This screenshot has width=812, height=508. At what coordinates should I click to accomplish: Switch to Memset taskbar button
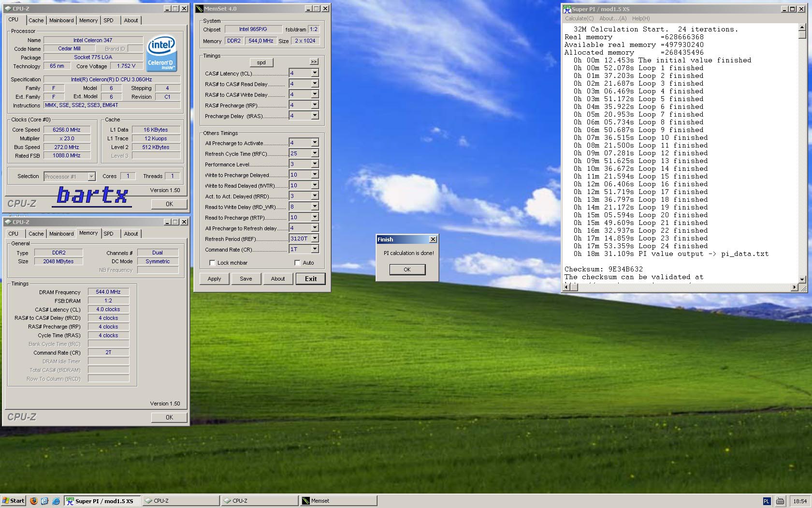pos(338,501)
